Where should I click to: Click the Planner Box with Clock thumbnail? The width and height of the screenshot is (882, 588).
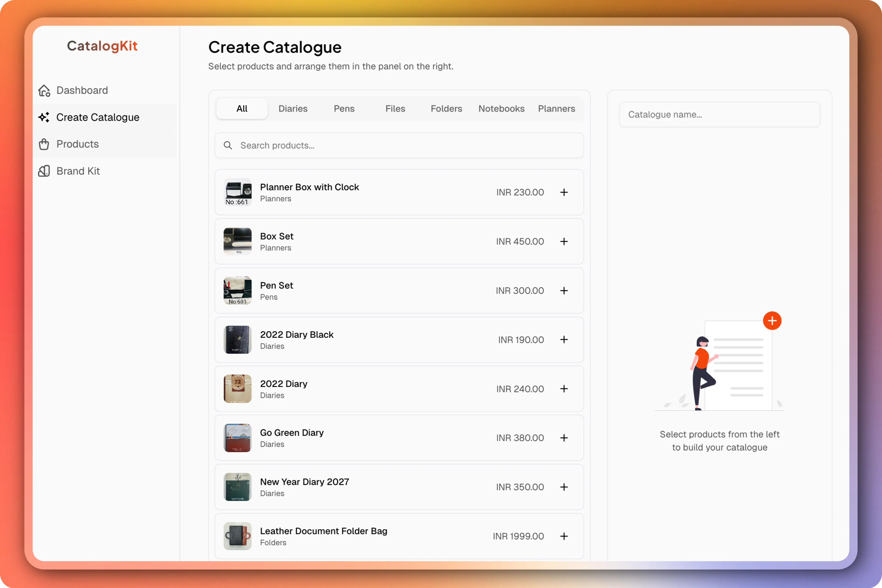[237, 192]
